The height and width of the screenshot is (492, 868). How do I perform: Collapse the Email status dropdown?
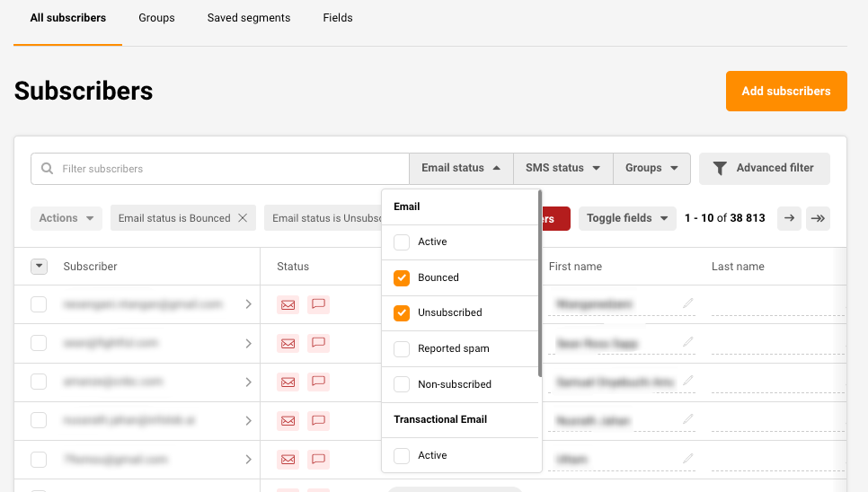[x=461, y=168]
